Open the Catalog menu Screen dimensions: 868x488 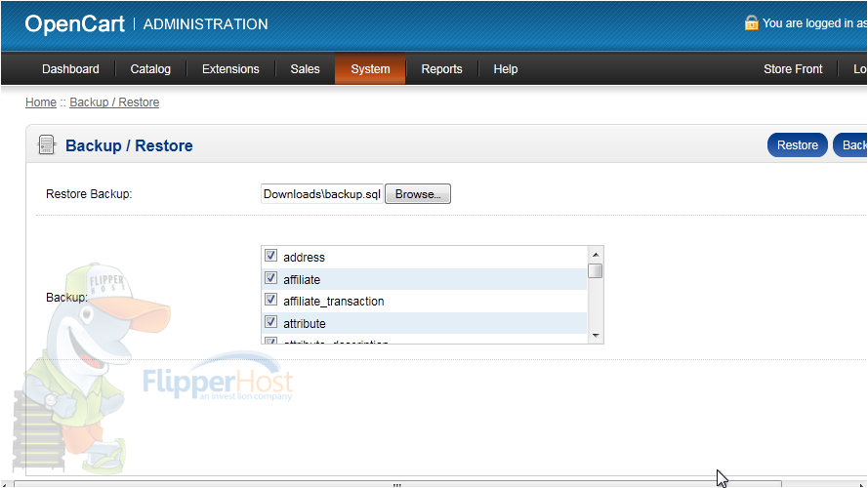(150, 69)
